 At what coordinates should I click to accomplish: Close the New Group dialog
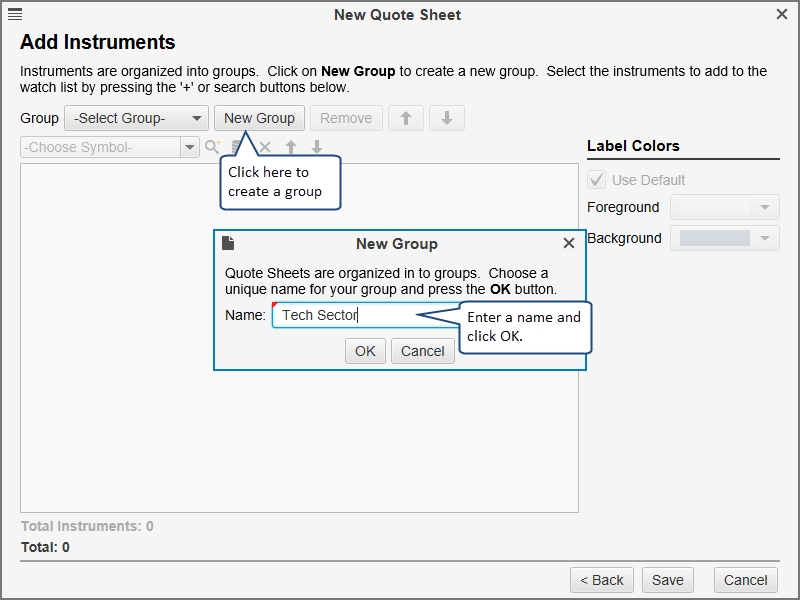[x=569, y=243]
